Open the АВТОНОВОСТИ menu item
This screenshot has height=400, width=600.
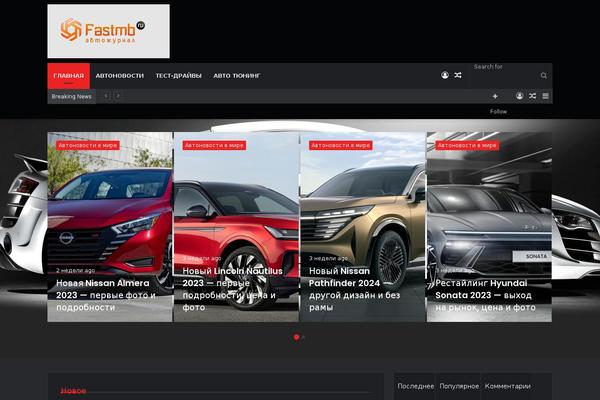[120, 76]
